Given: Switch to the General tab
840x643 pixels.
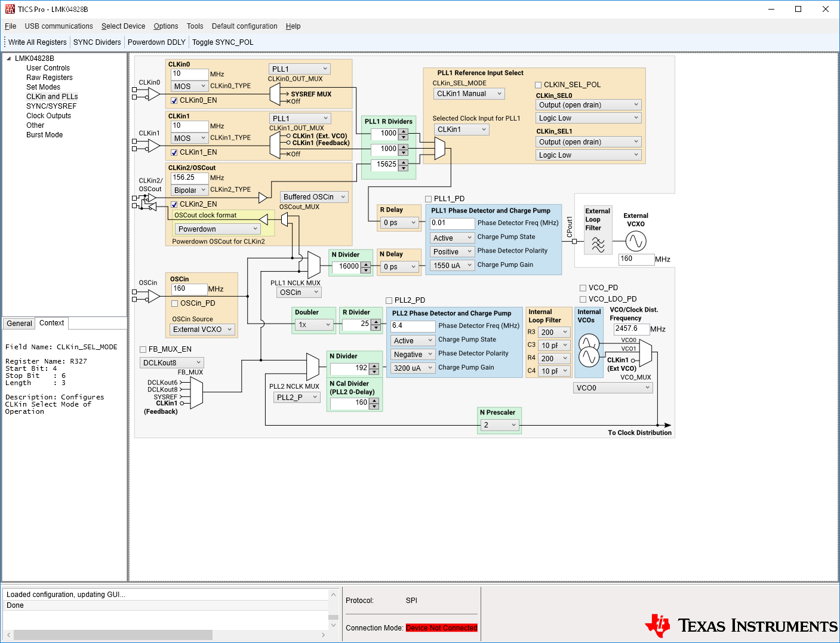Looking at the screenshot, I should click(x=19, y=324).
